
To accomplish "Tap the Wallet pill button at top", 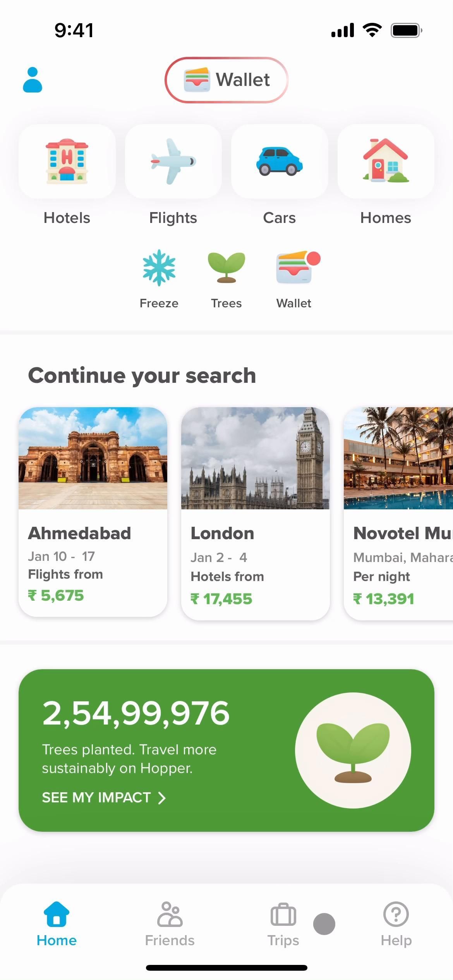I will tap(226, 80).
